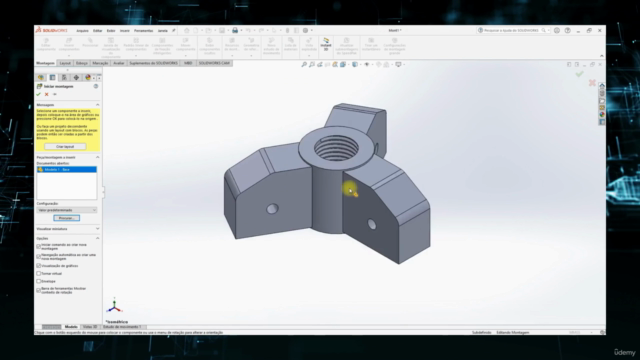Enable the Tornar virtual checkbox
Screen dimensions: 640x360
(39, 273)
